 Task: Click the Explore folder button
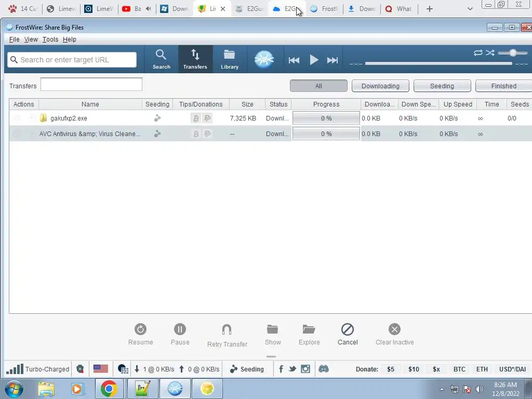point(309,335)
